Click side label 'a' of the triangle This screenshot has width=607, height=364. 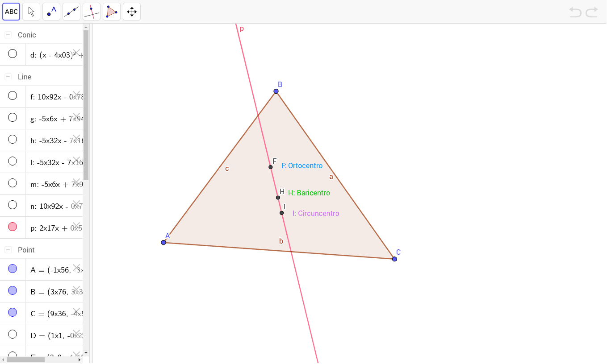click(x=331, y=177)
